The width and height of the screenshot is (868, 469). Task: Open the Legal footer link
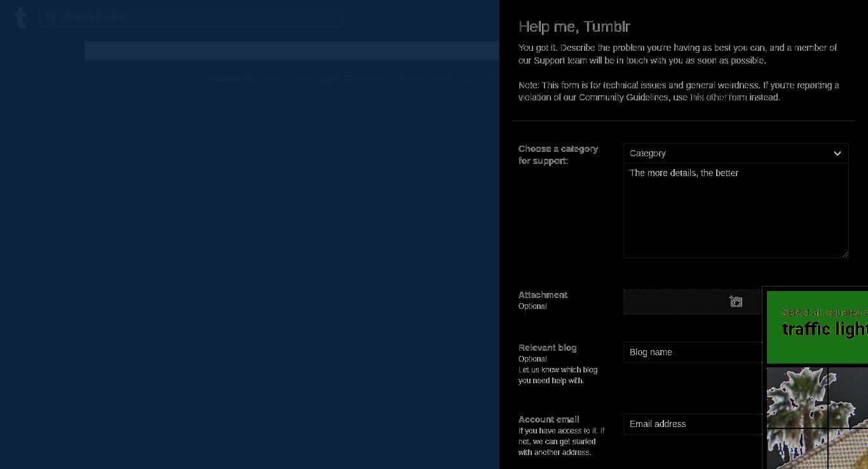467,79
